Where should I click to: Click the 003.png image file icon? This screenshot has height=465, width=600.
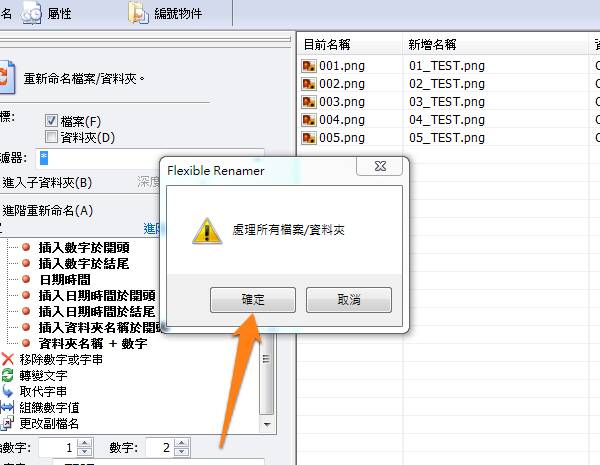[309, 102]
